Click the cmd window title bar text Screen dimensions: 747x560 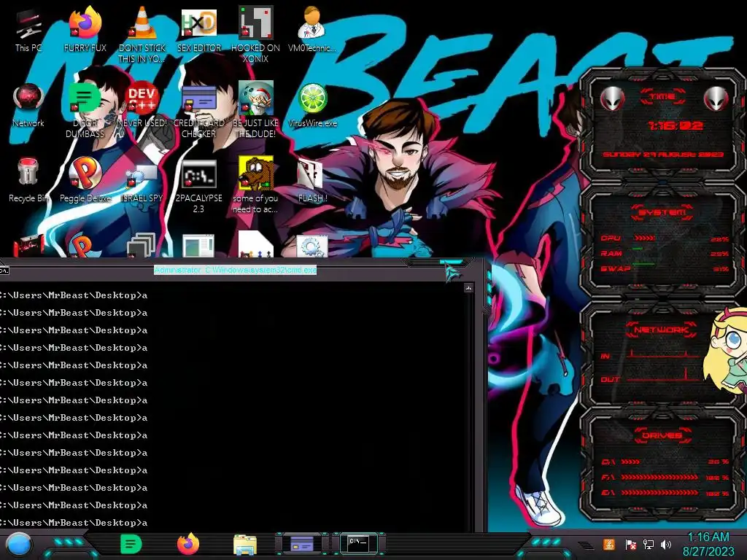(x=236, y=270)
